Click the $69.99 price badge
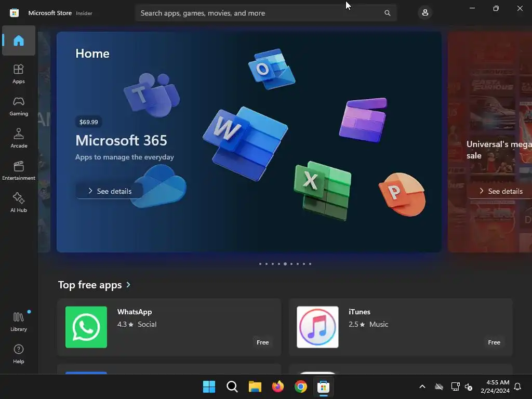Image resolution: width=532 pixels, height=399 pixels. coord(88,122)
